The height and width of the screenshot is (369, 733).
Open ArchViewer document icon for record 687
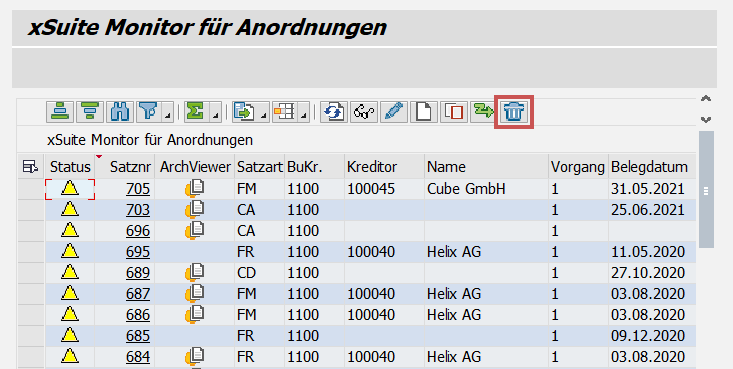[194, 293]
